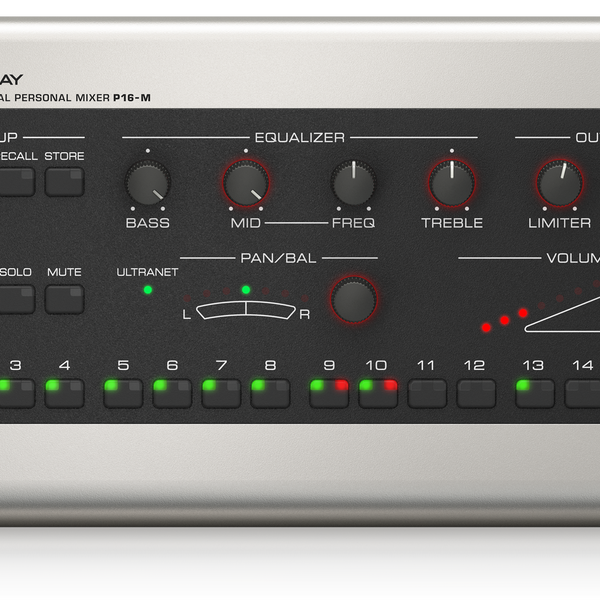This screenshot has width=600, height=600.
Task: Select unlit channel 11 button
Action: pyautogui.click(x=427, y=393)
